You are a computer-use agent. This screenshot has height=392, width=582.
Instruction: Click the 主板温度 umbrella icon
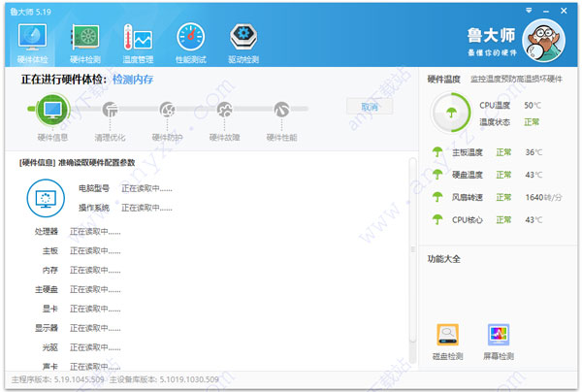[x=437, y=151]
